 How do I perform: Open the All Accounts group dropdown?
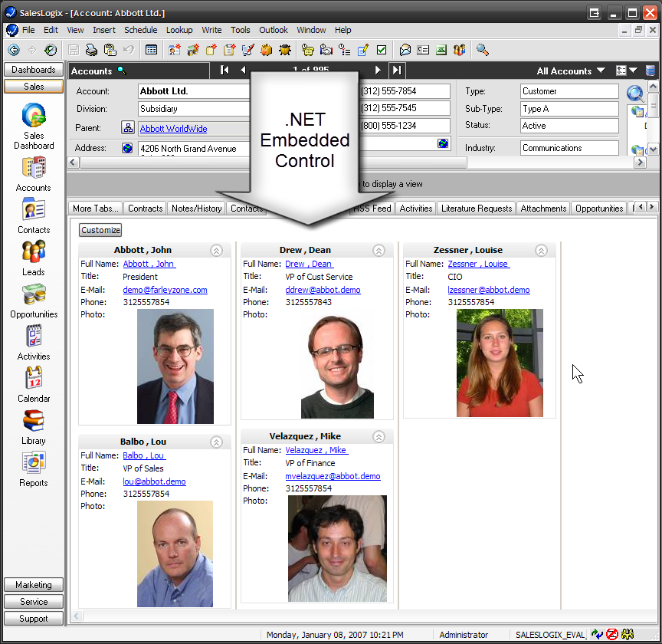click(571, 71)
